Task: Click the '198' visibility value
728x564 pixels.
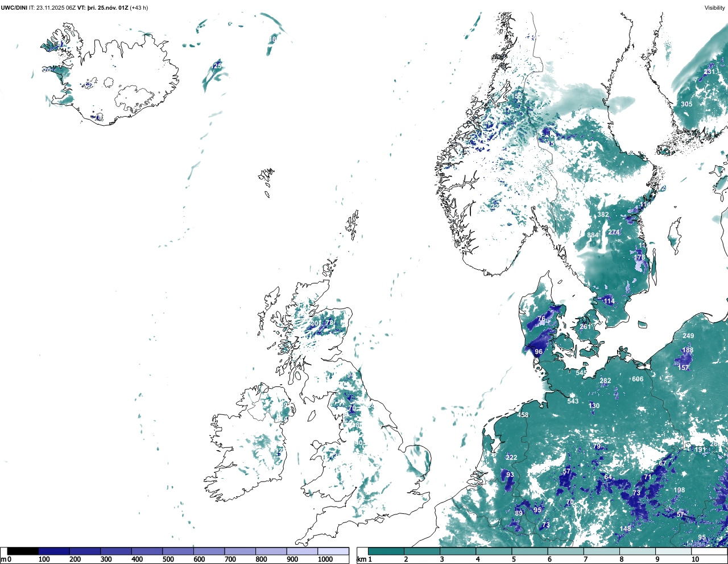Action: click(679, 490)
